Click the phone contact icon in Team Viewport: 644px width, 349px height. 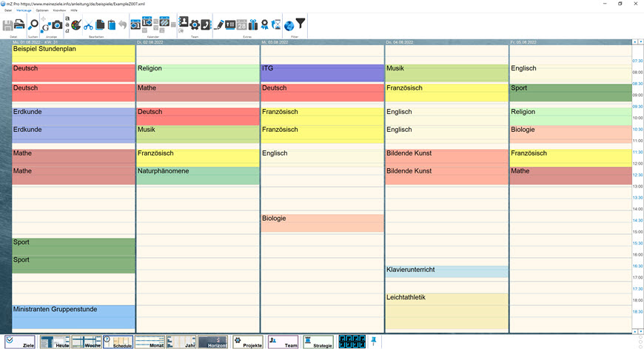pyautogui.click(x=206, y=24)
